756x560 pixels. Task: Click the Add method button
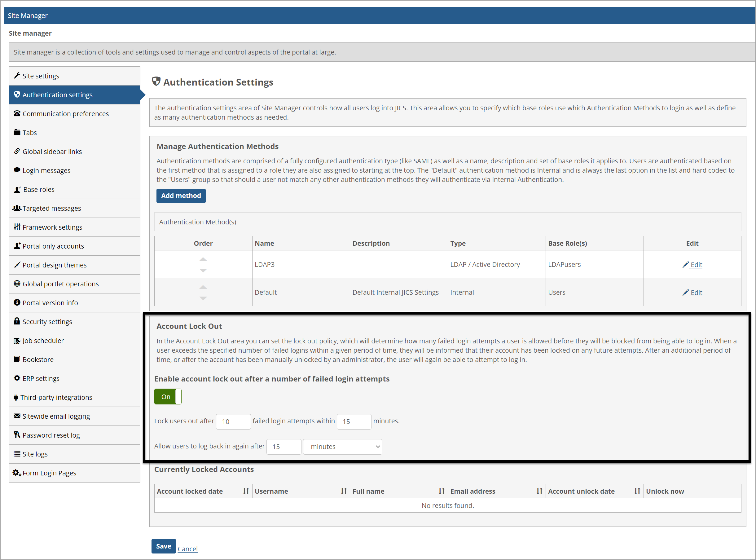[x=181, y=196]
